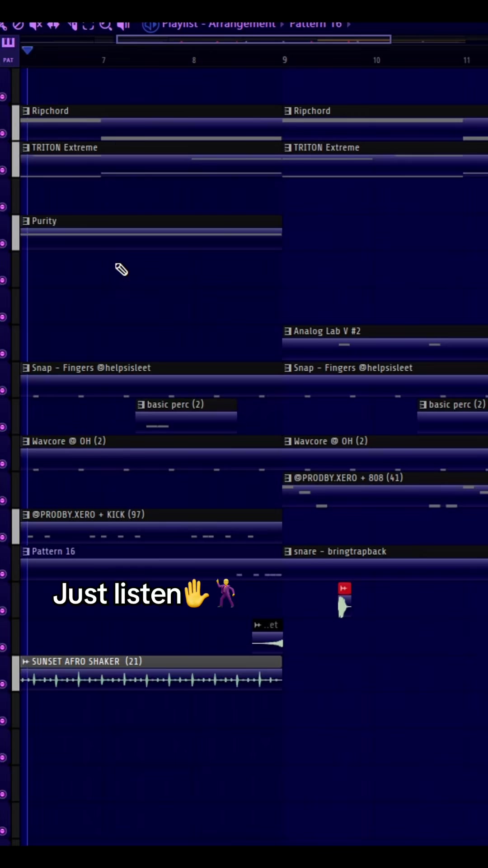Mute the basic perc (2) track

click(3, 427)
